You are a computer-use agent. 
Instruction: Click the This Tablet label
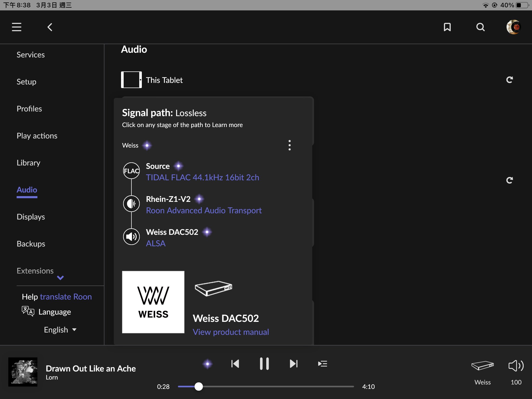[164, 80]
